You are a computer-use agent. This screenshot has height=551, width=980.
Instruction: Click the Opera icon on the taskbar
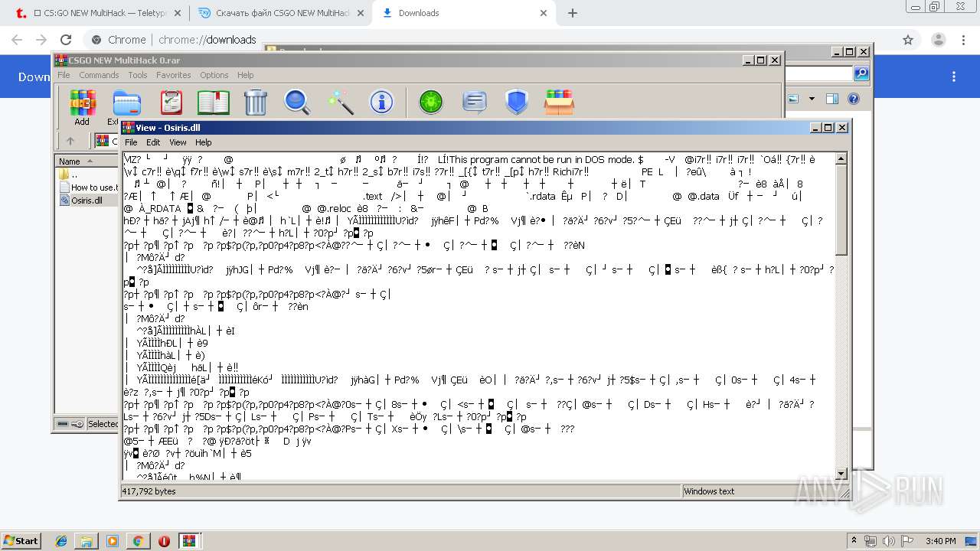tap(163, 540)
